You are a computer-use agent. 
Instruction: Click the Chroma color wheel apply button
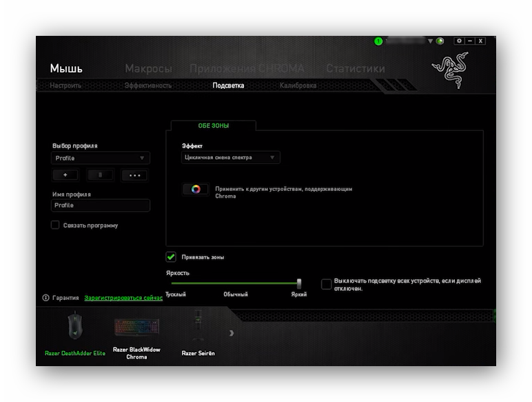coord(196,189)
